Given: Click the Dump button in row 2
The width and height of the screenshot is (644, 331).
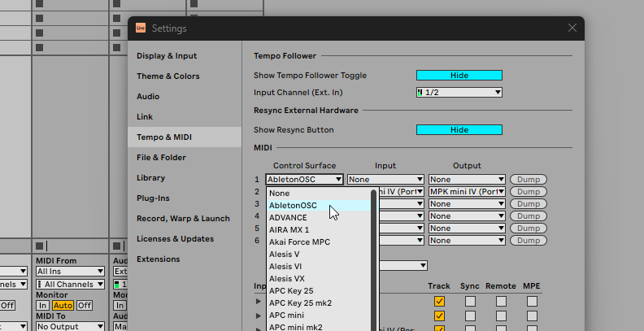Looking at the screenshot, I should point(529,192).
